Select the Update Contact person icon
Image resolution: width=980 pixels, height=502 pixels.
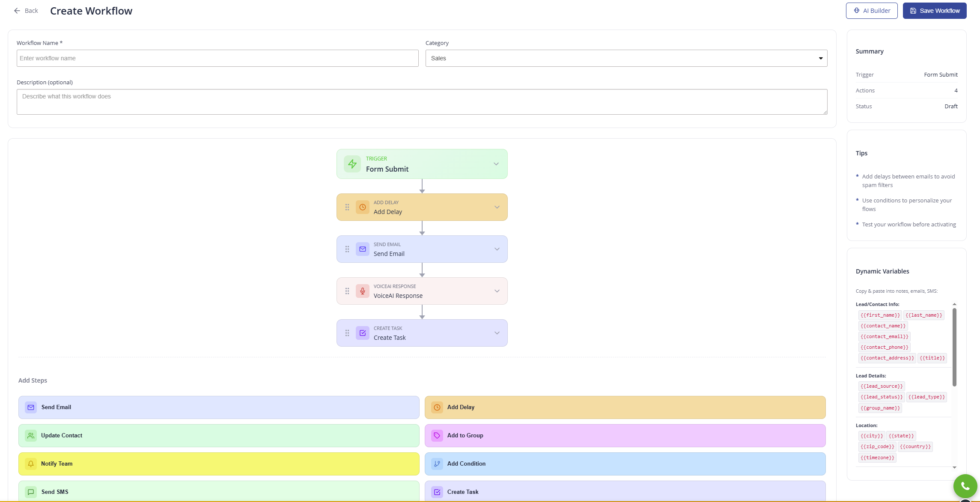(x=30, y=435)
